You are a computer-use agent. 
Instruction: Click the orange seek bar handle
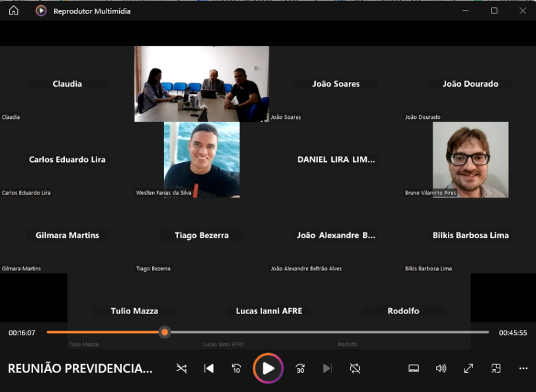[165, 333]
